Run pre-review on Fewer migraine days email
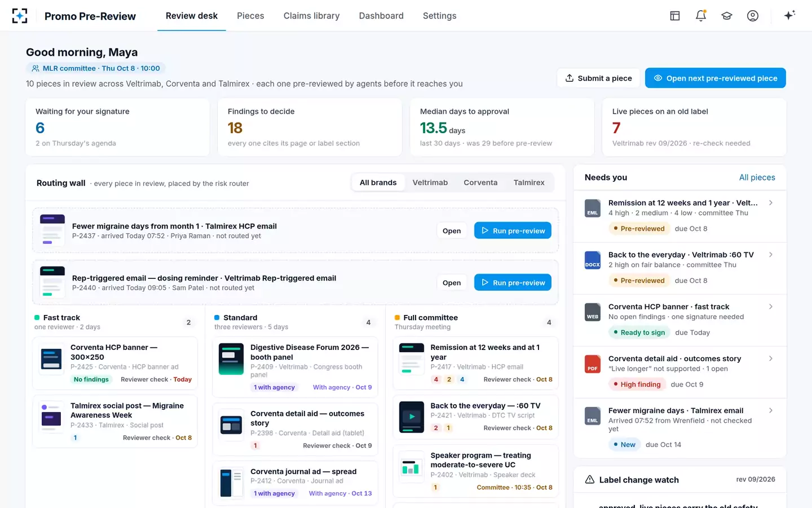Screen dimensions: 812x508 pos(513,230)
